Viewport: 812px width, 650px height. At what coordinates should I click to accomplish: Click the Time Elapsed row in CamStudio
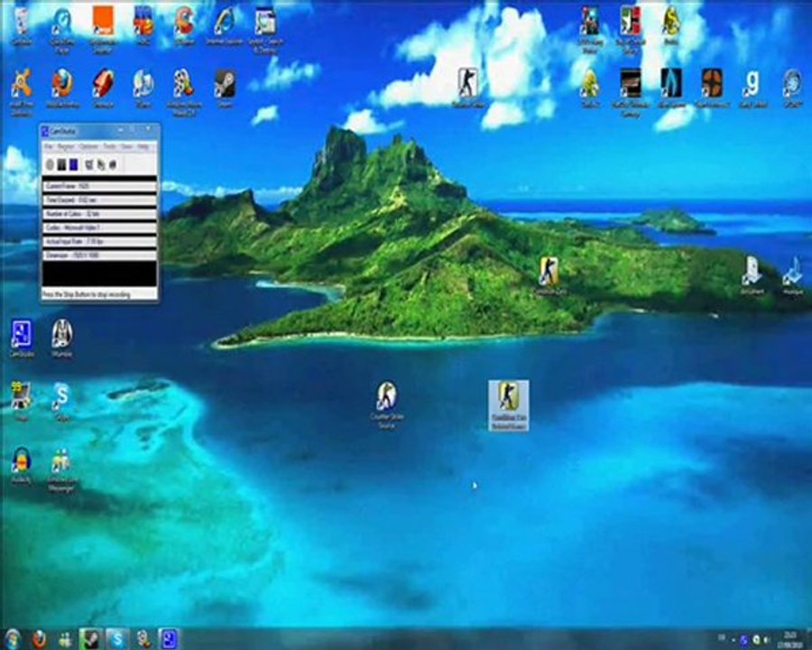pos(99,200)
